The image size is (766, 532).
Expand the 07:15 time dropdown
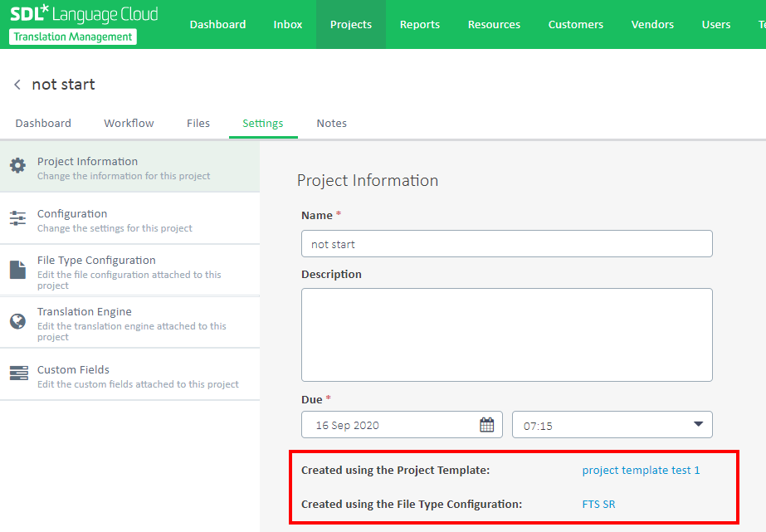699,425
